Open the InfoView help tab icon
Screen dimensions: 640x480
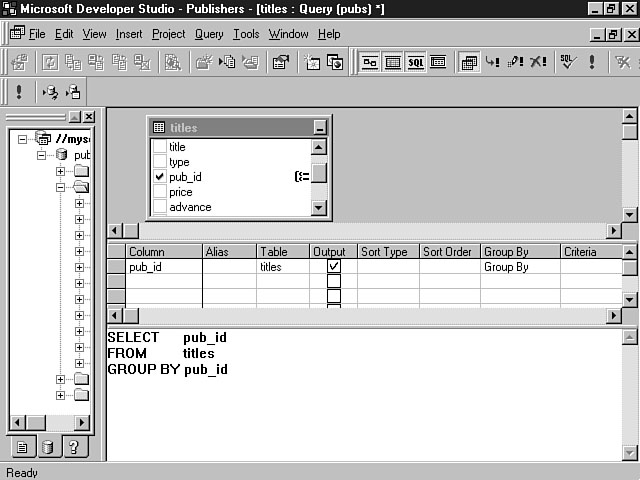point(71,447)
